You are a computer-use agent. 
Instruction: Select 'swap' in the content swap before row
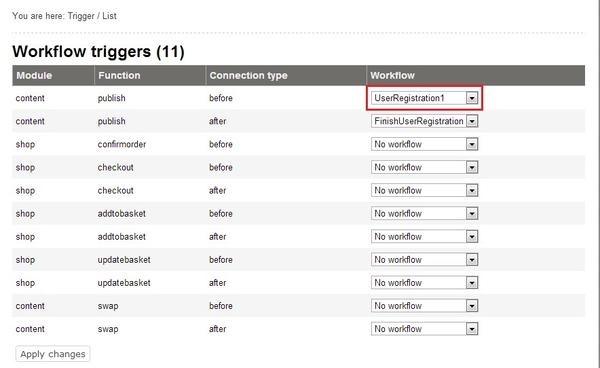click(108, 306)
